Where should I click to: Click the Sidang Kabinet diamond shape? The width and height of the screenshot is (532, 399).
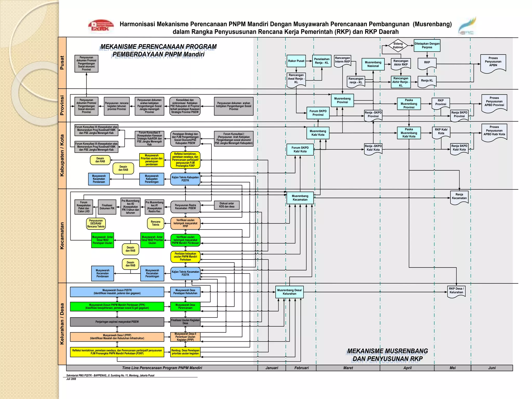398,45
